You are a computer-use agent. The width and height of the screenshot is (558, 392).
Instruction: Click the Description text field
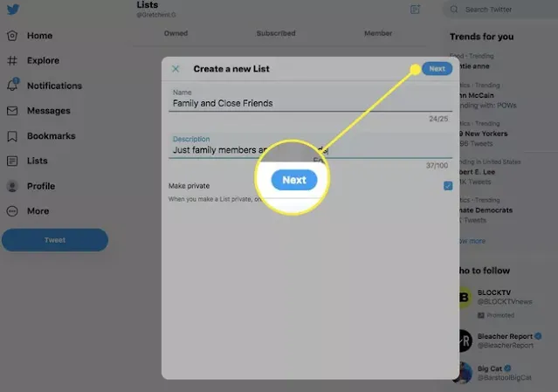310,146
